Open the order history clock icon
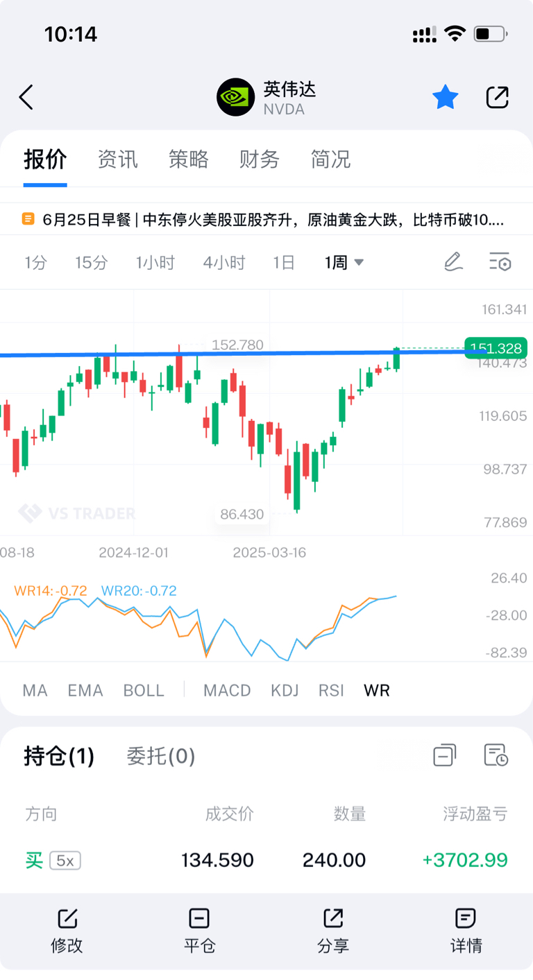Screen dimensions: 533x980 (496, 755)
